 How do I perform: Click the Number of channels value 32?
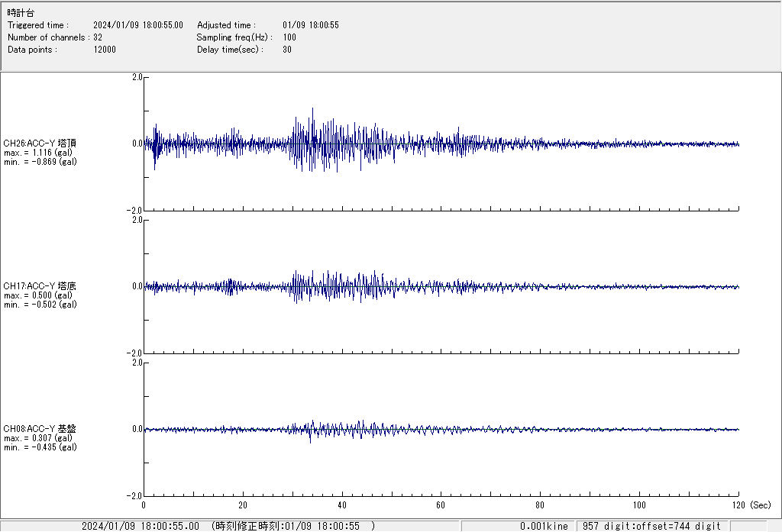pyautogui.click(x=98, y=37)
